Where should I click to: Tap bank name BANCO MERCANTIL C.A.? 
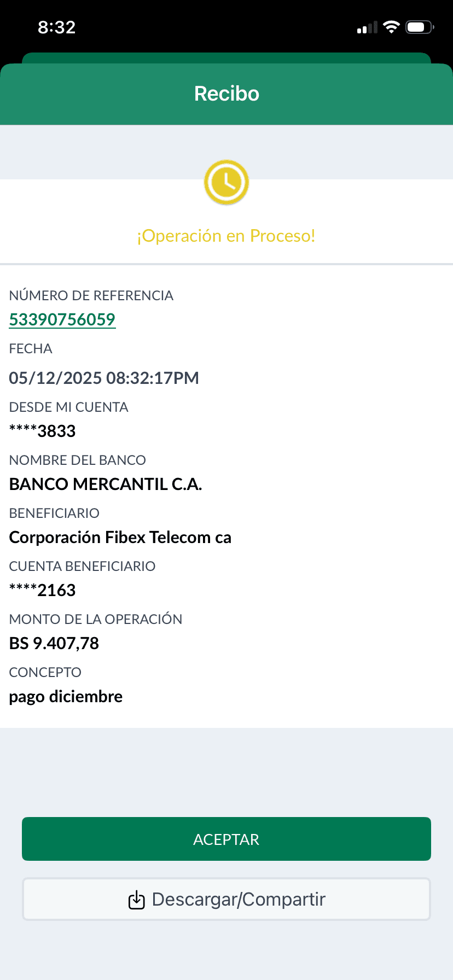click(x=106, y=484)
